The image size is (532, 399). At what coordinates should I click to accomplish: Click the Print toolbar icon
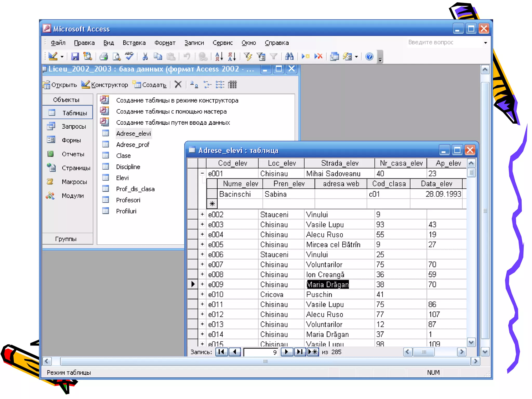click(104, 56)
